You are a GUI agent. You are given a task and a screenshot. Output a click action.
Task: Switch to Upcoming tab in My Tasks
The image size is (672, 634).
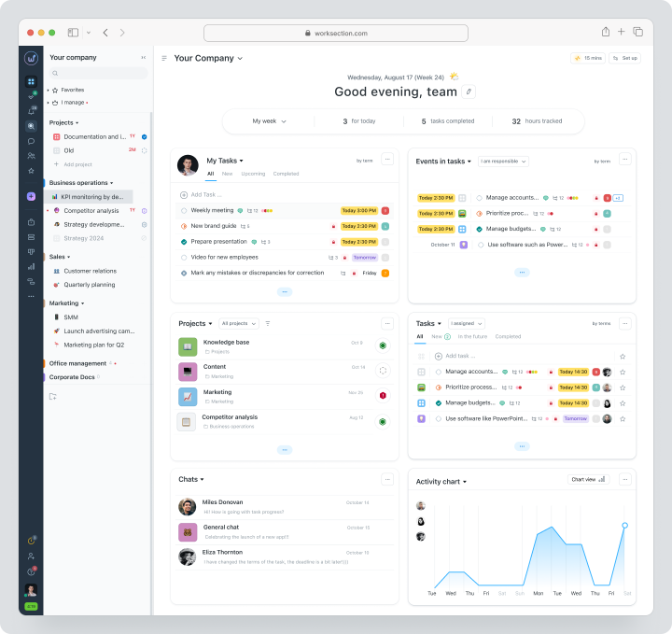pyautogui.click(x=253, y=174)
